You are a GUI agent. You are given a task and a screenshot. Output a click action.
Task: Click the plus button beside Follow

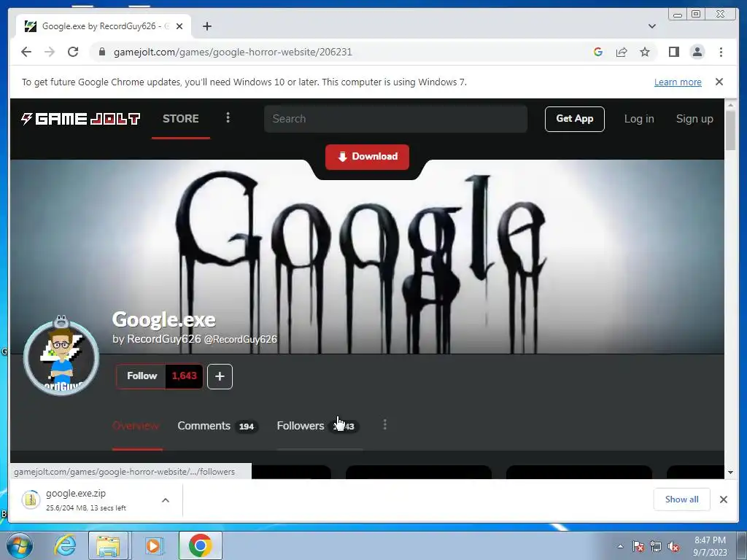[x=220, y=377]
